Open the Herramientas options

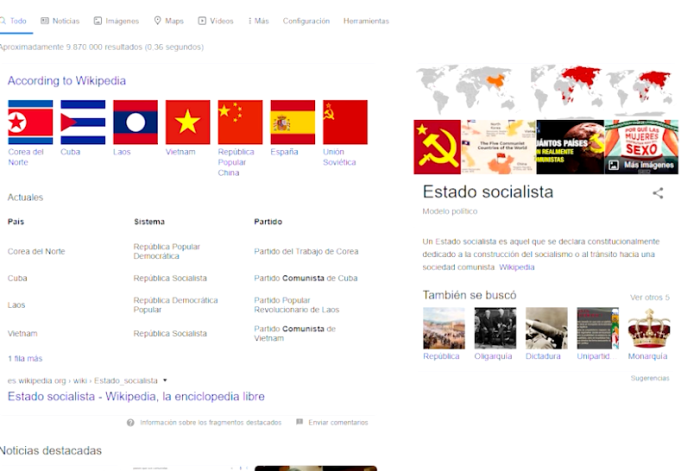coord(366,20)
